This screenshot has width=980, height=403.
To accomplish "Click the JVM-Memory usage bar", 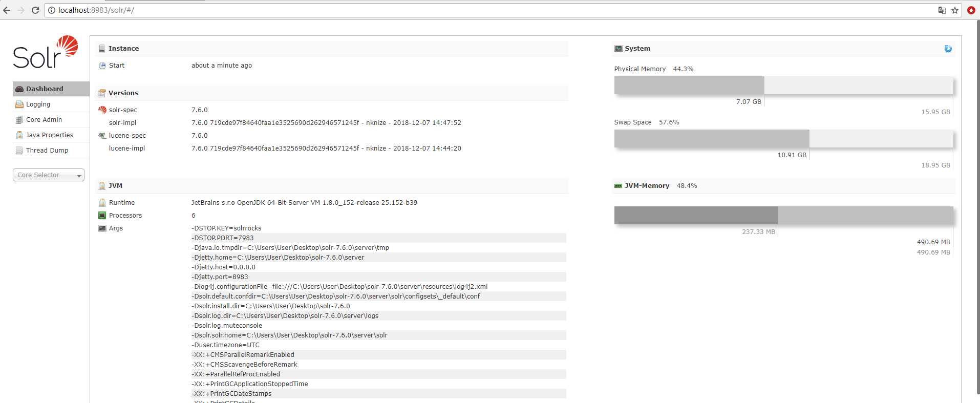I will (x=783, y=215).
